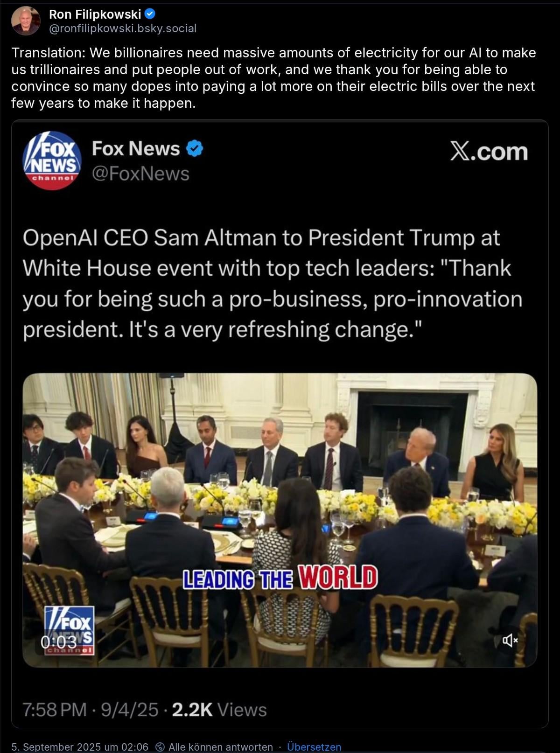The height and width of the screenshot is (753, 560).
Task: Click the '5. September 2025 um 02:06' timestamp
Action: click(x=80, y=747)
